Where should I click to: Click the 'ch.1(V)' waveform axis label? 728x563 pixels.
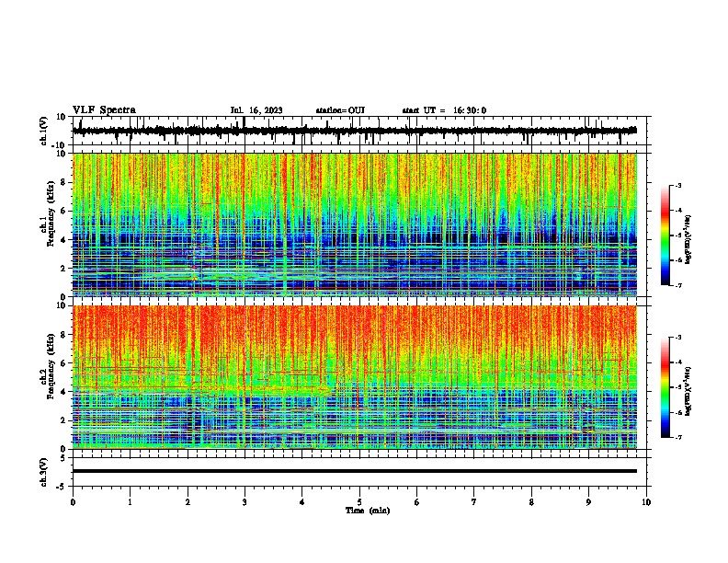pyautogui.click(x=44, y=131)
